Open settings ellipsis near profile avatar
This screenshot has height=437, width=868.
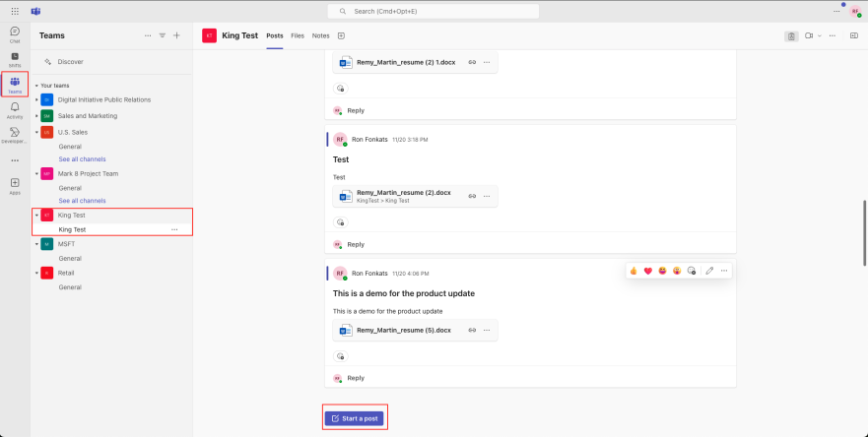(836, 11)
